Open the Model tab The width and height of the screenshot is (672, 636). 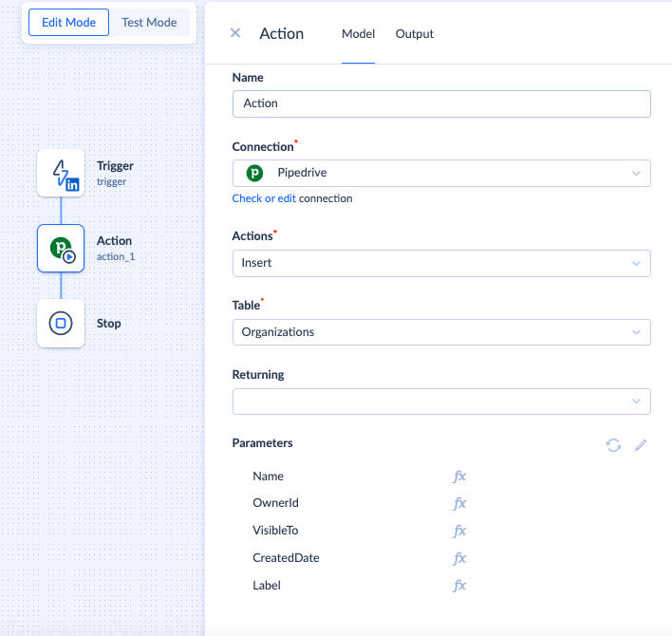tap(358, 34)
